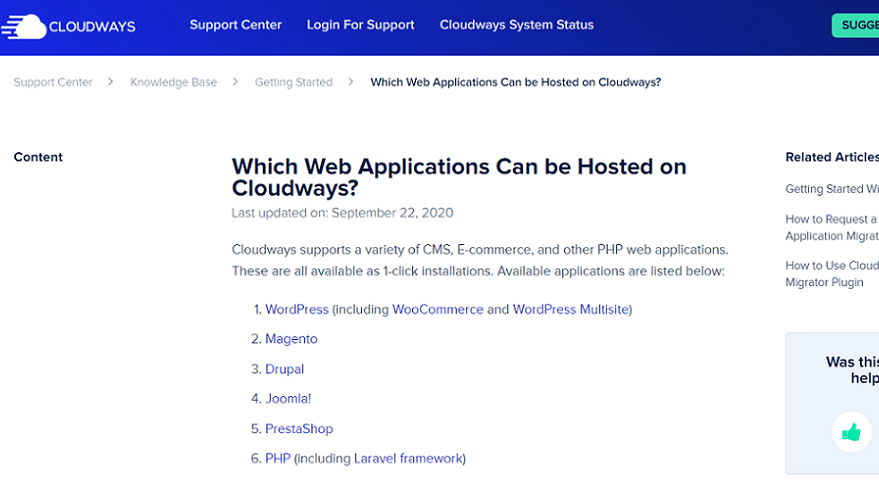Click the Related Articles heading
Image resolution: width=879 pixels, height=490 pixels.
pos(832,157)
